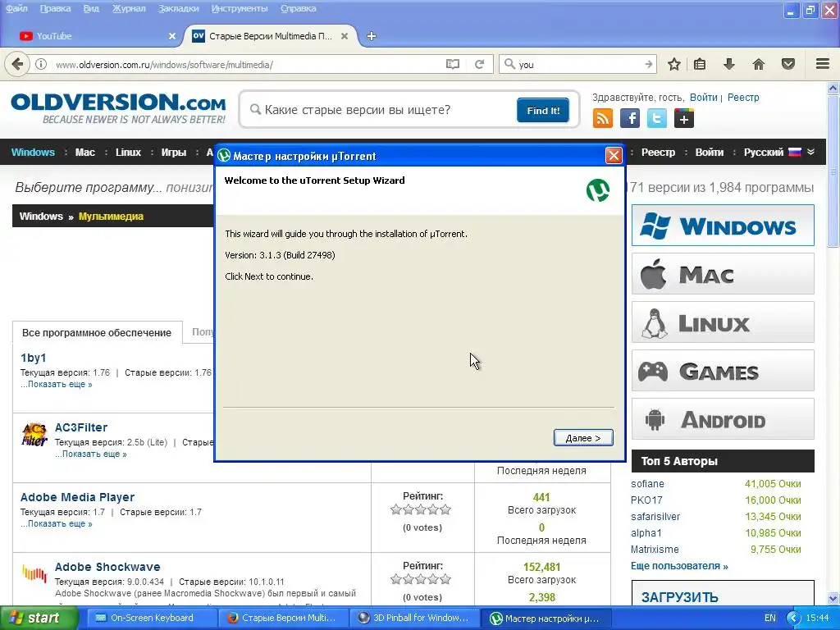This screenshot has height=630, width=840.
Task: Select Windows in site navigation bar
Action: click(33, 152)
